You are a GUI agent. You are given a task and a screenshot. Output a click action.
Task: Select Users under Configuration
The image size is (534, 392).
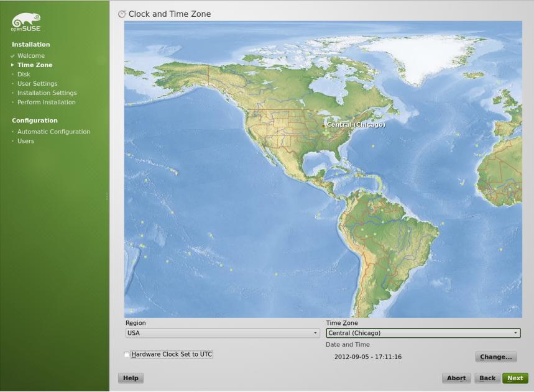tap(26, 141)
